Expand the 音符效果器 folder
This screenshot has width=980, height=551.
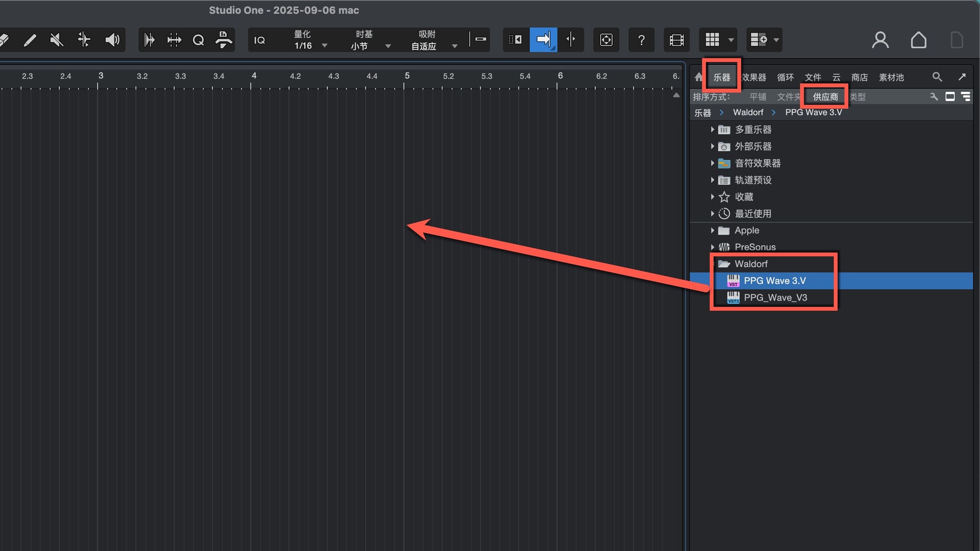pyautogui.click(x=712, y=163)
